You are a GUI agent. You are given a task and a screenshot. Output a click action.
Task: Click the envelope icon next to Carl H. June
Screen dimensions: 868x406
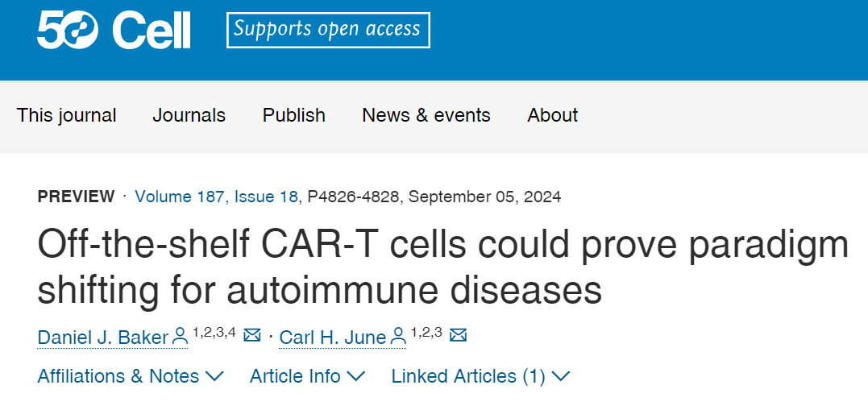click(x=459, y=335)
